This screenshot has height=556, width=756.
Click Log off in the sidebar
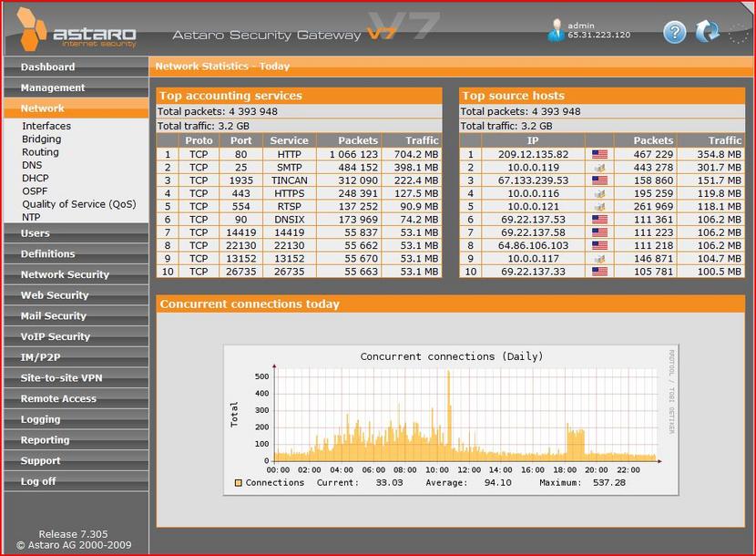click(77, 483)
